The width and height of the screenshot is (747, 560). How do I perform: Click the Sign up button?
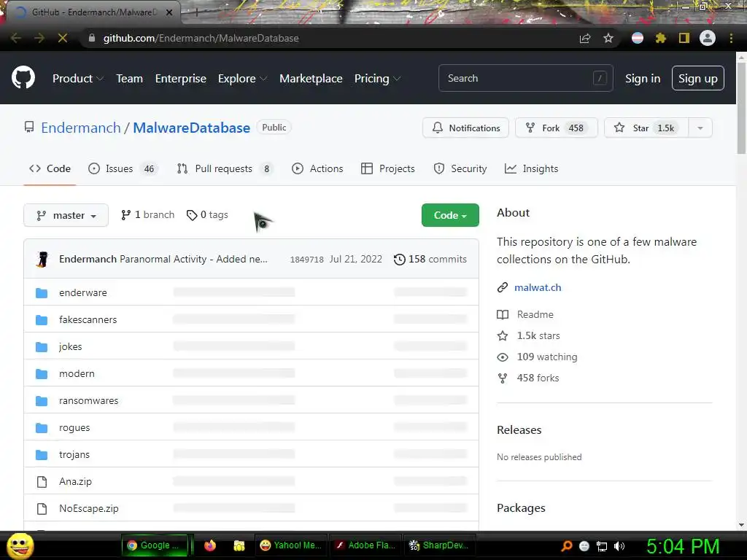[x=698, y=79]
